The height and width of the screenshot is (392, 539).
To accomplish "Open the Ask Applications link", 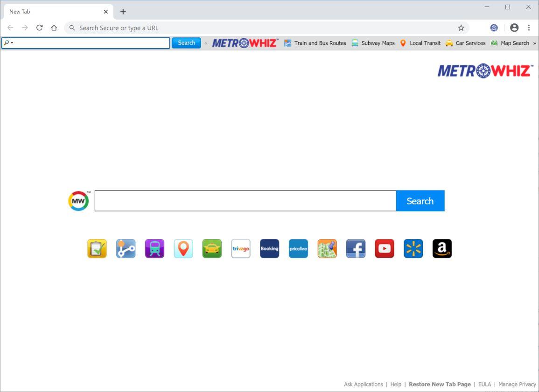I will click(x=364, y=384).
